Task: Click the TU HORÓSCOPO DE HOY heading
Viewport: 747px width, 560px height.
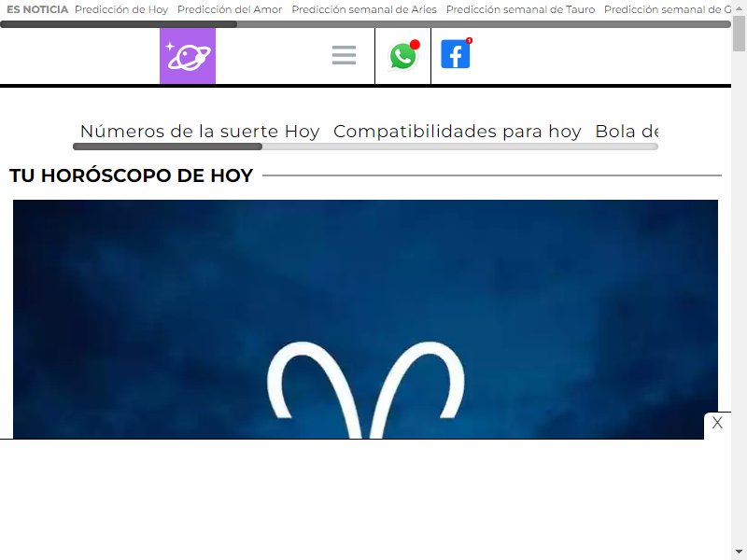Action: pos(131,175)
